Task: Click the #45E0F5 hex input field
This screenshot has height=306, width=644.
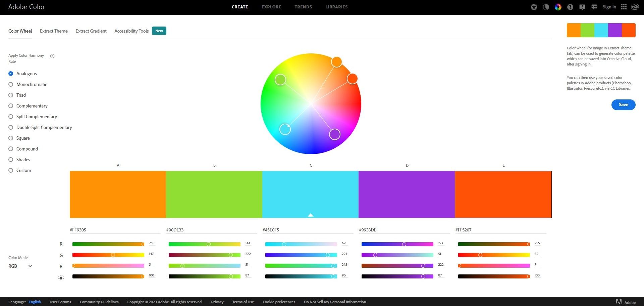Action: coord(308,230)
